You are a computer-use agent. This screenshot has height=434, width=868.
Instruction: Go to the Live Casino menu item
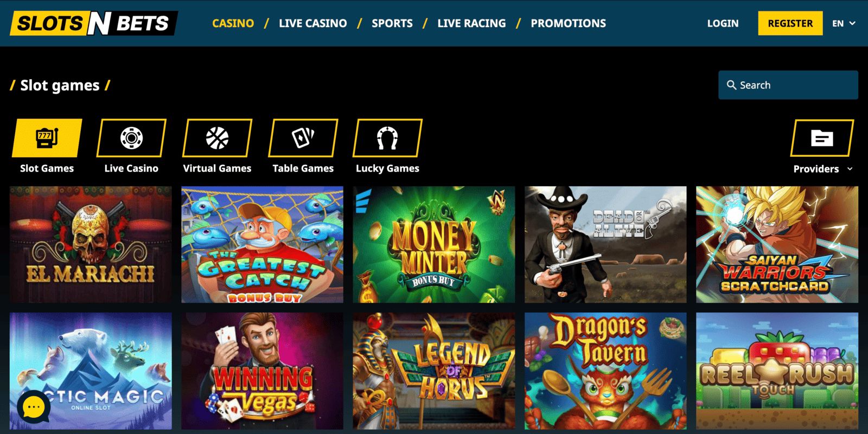point(313,23)
